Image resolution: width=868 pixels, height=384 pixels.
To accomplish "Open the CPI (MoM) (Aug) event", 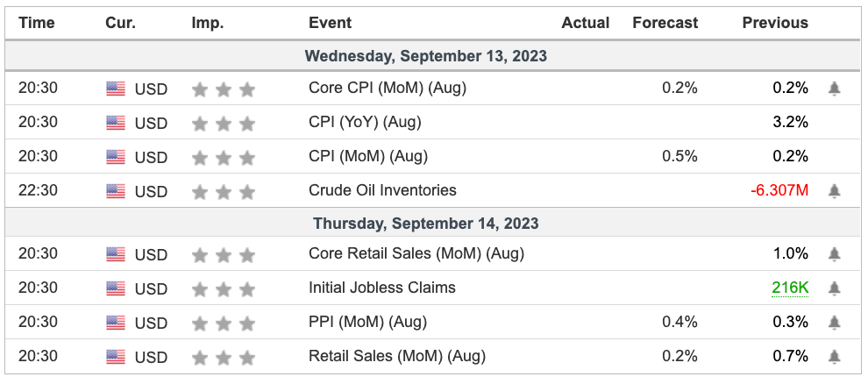I will click(368, 156).
